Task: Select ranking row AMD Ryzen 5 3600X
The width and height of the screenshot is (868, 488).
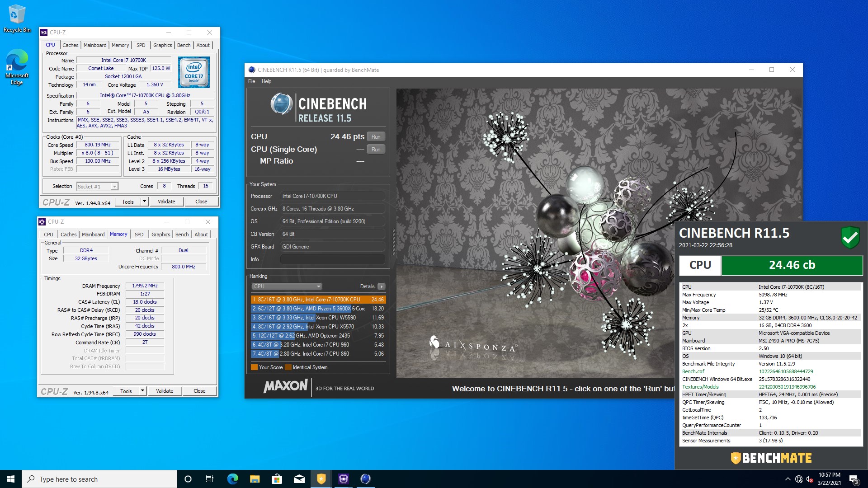Action: pyautogui.click(x=318, y=309)
